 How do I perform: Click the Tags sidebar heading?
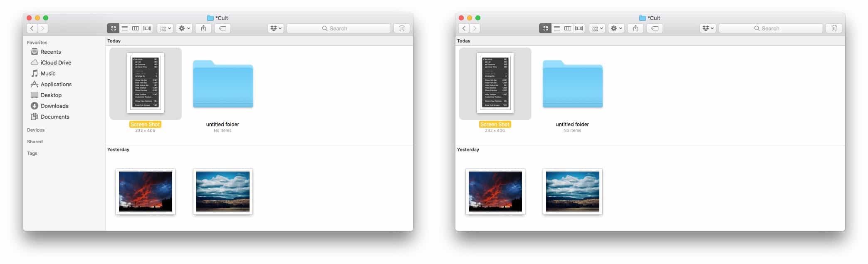32,153
